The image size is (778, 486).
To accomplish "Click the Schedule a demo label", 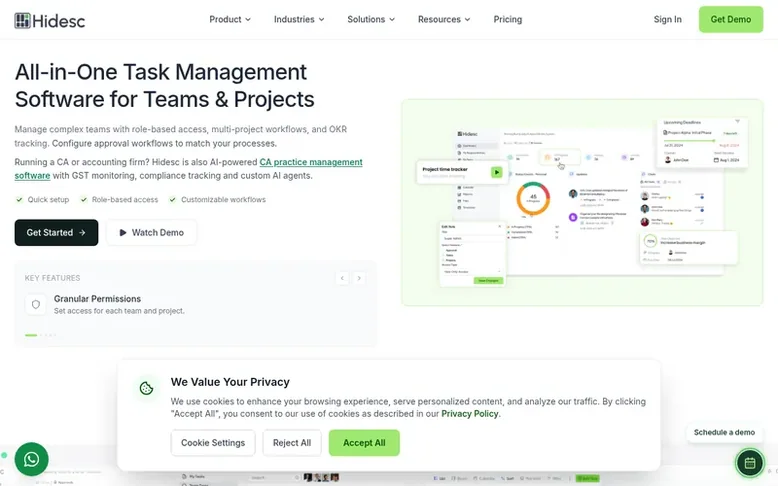I will 724,432.
